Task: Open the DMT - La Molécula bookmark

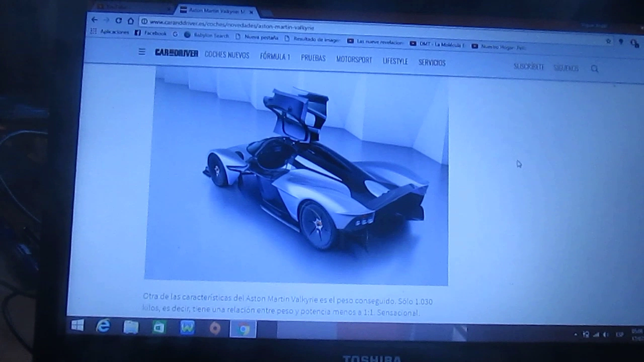Action: click(x=437, y=44)
